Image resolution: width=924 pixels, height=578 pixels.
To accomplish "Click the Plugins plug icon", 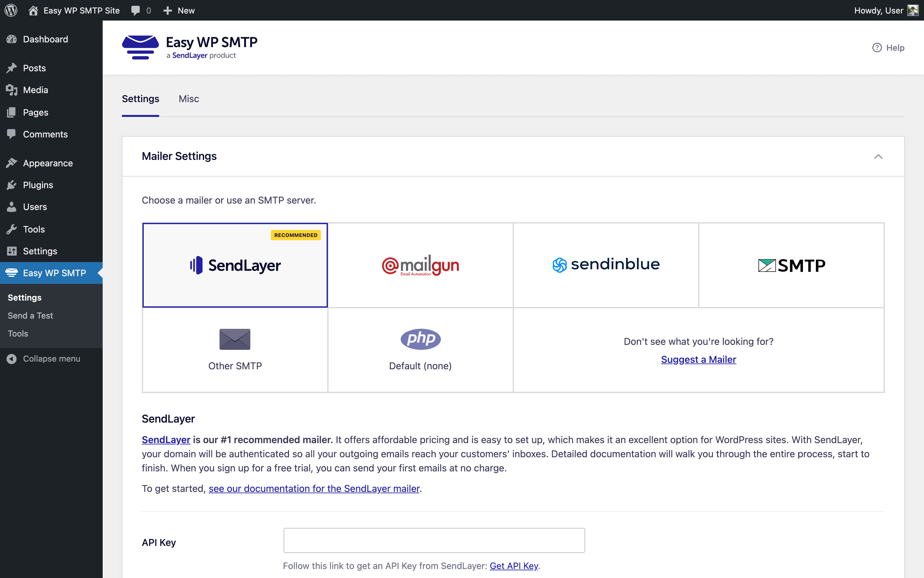I will pos(12,185).
